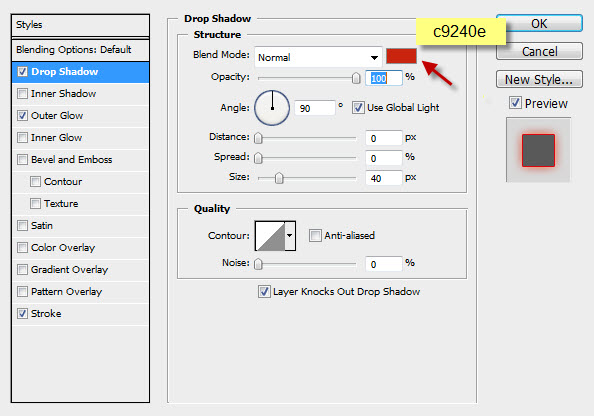Viewport: 594px width, 416px height.
Task: Click the Size slider handle
Action: tap(279, 178)
